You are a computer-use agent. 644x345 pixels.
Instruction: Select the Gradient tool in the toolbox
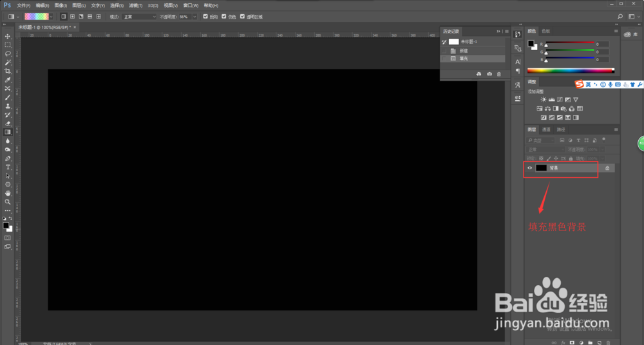(x=7, y=132)
